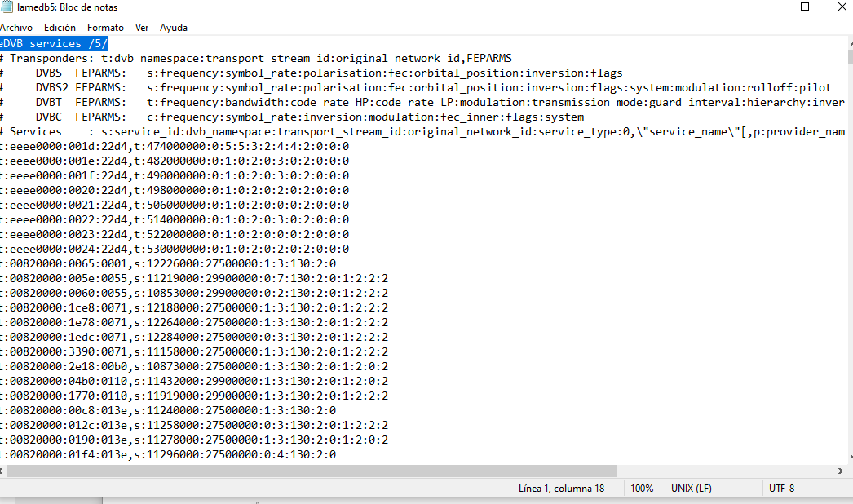Open the Ver menu
This screenshot has height=504, width=853.
tap(142, 28)
